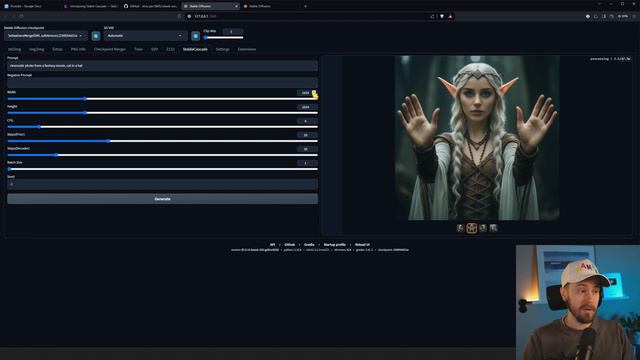Viewport: 640px width, 360px height.
Task: Switch to the Google Docs browser tab
Action: pyautogui.click(x=29, y=6)
